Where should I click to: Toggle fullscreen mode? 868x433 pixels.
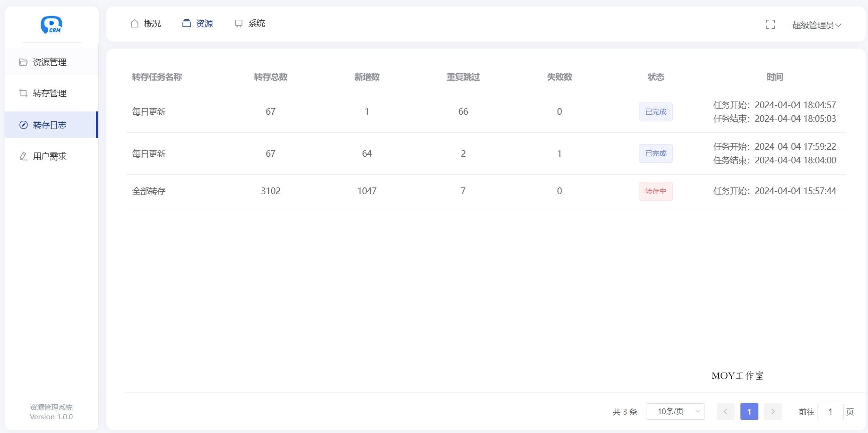tap(770, 24)
